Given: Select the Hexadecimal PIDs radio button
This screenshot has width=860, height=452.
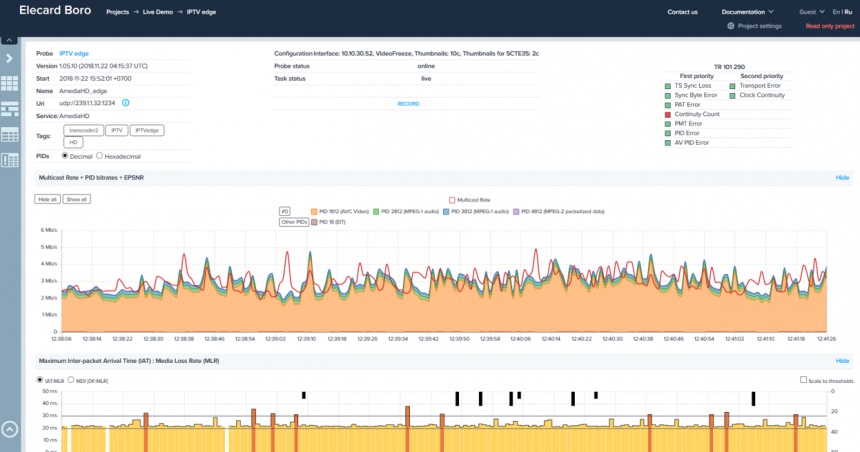Looking at the screenshot, I should coord(100,156).
